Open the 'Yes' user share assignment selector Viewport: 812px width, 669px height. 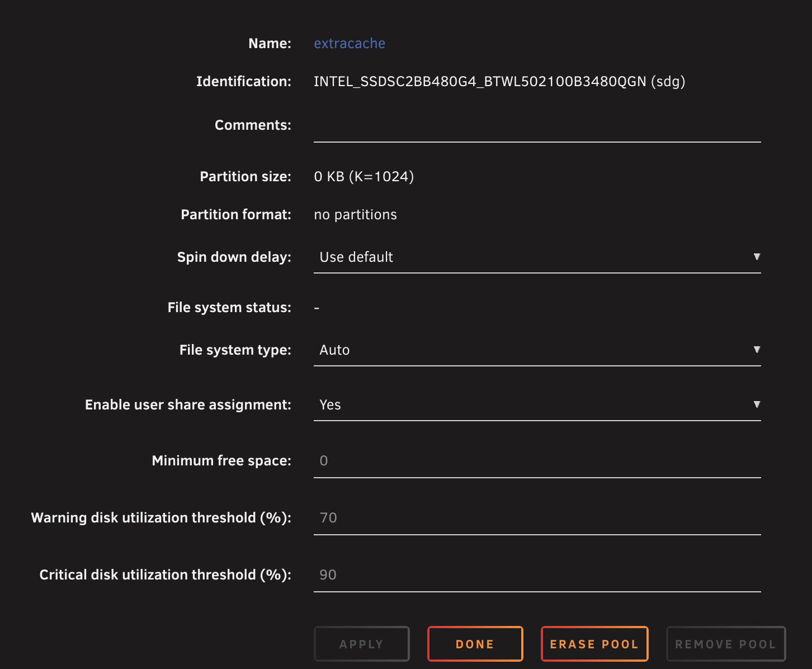(537, 405)
